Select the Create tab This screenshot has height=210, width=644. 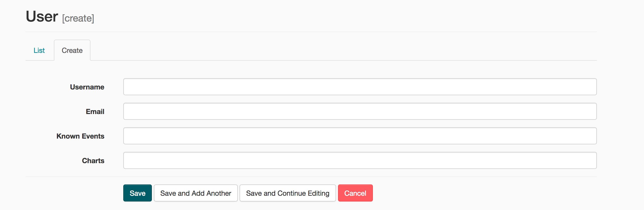click(x=72, y=50)
